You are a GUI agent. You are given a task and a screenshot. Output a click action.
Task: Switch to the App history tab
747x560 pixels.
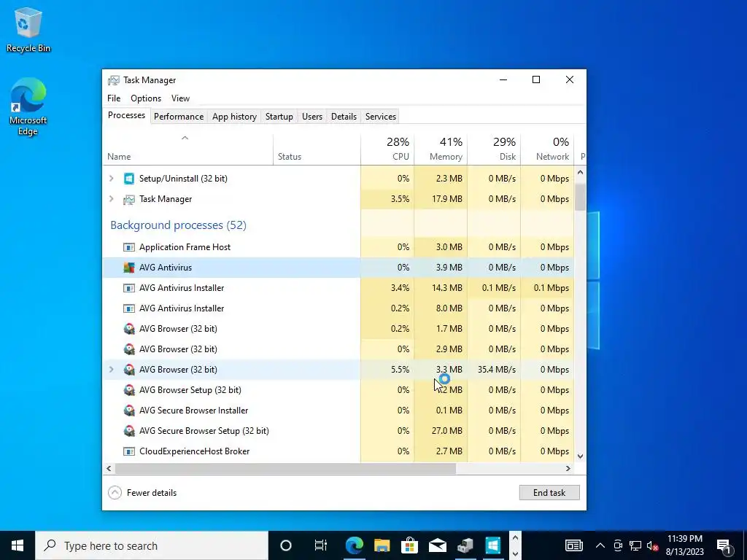234,117
